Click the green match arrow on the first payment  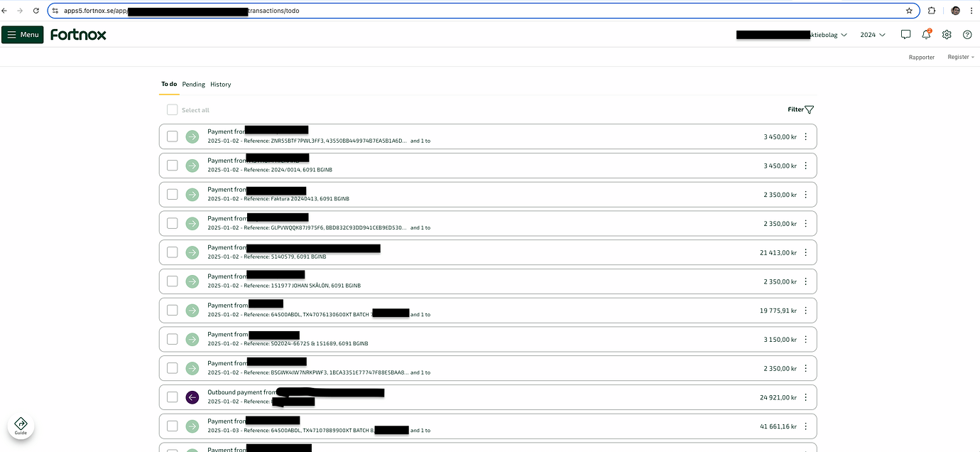(x=192, y=136)
